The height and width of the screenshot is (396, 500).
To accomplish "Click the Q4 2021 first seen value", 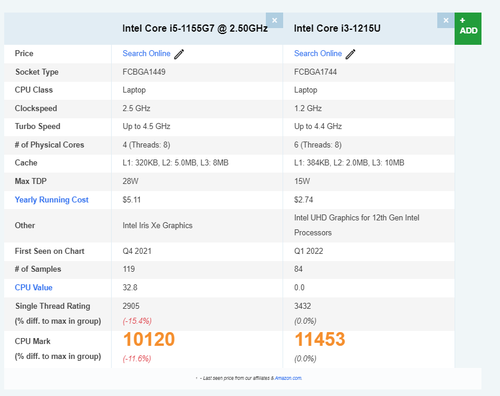I will pyautogui.click(x=137, y=251).
